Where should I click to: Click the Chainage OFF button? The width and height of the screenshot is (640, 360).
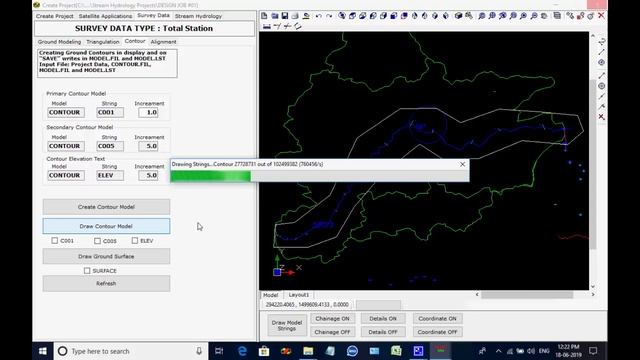click(x=332, y=332)
